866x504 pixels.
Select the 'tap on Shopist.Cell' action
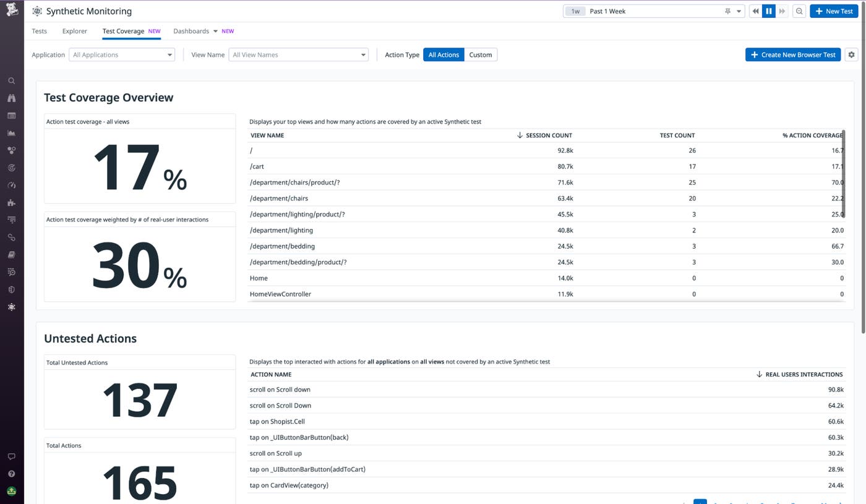pyautogui.click(x=547, y=422)
